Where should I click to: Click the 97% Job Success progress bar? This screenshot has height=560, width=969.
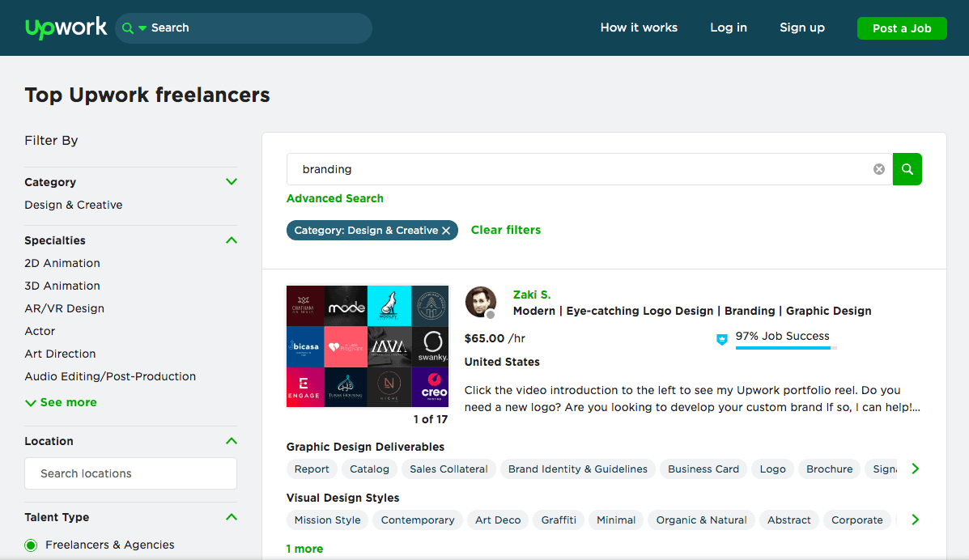pyautogui.click(x=785, y=348)
